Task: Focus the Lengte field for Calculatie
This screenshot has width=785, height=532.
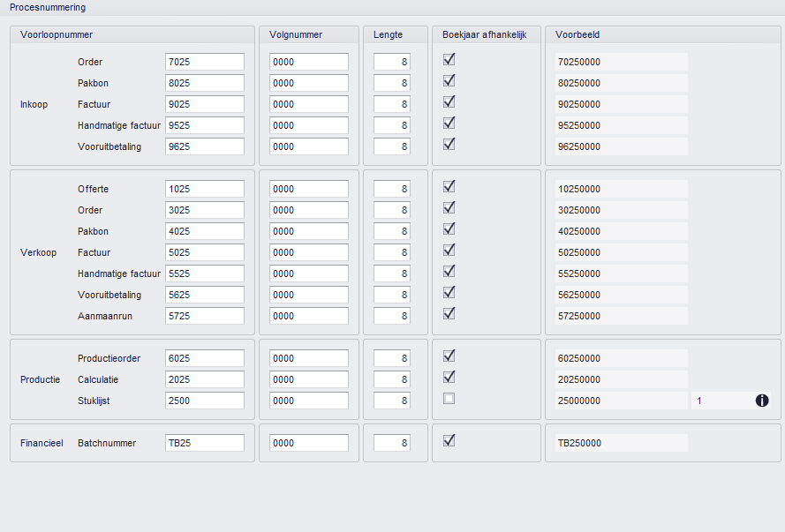Action: (x=392, y=379)
